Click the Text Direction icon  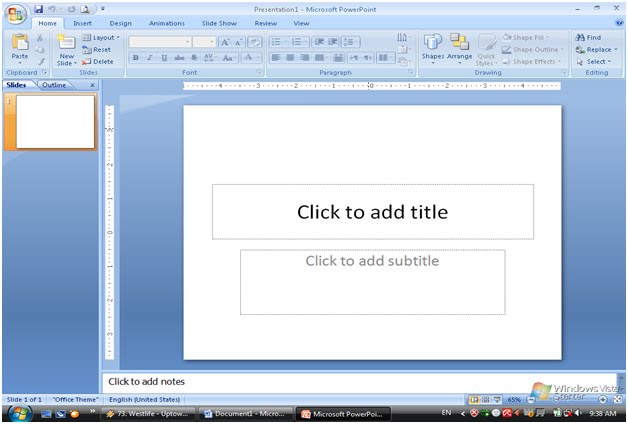click(404, 38)
